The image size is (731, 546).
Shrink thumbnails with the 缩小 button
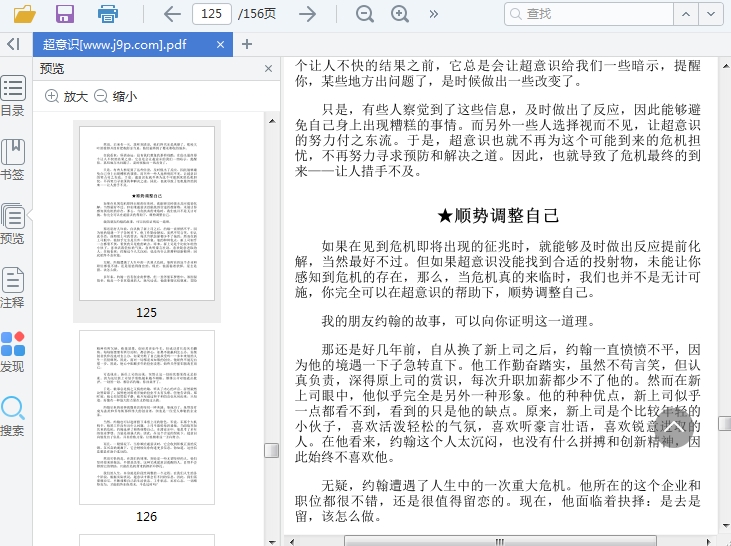click(x=116, y=97)
